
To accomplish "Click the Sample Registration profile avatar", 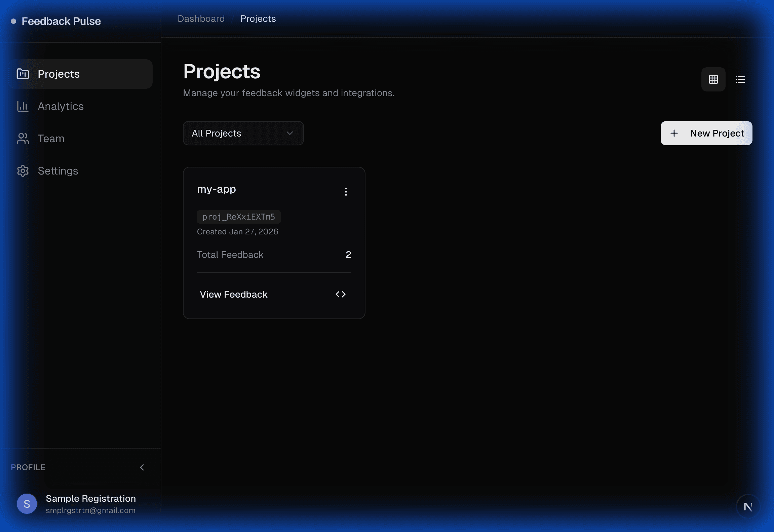I will [x=26, y=503].
